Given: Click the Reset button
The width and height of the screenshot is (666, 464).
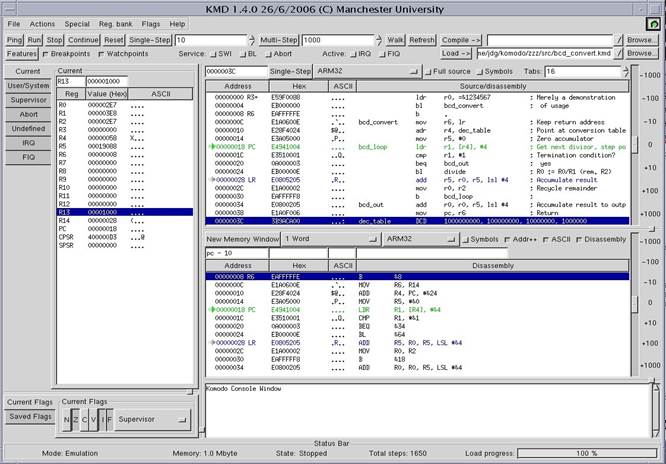Looking at the screenshot, I should click(x=114, y=40).
